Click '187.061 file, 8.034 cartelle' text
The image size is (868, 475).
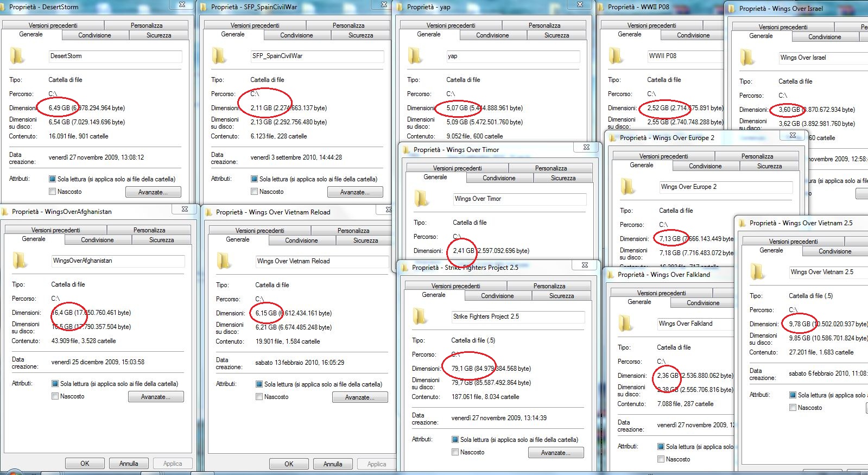coord(485,397)
